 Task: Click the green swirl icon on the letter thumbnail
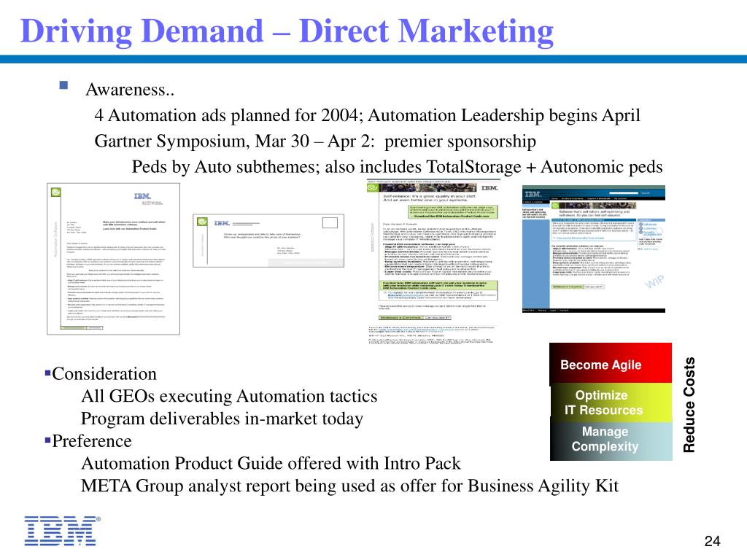tap(55, 192)
